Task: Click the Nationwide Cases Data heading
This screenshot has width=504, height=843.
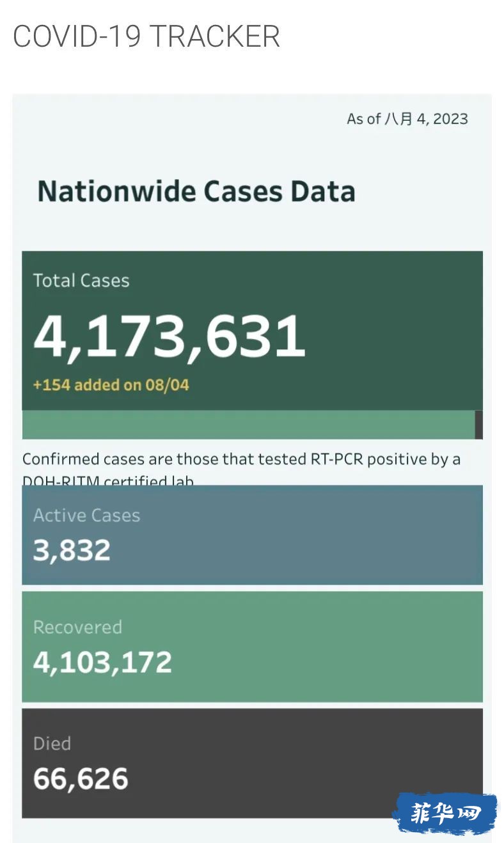Action: 196,191
